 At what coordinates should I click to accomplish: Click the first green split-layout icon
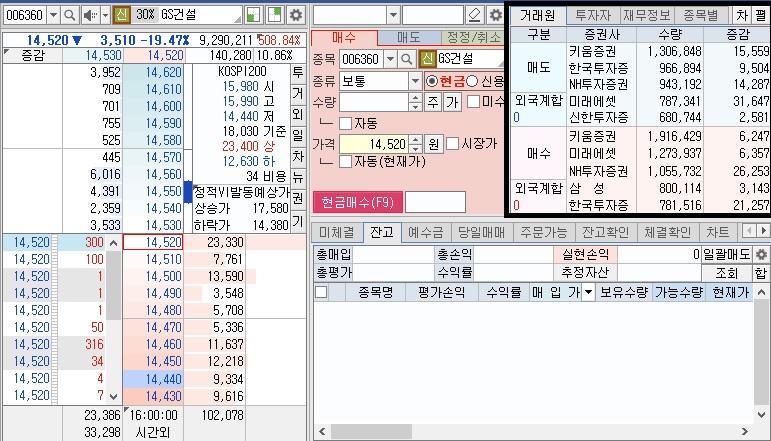(253, 15)
